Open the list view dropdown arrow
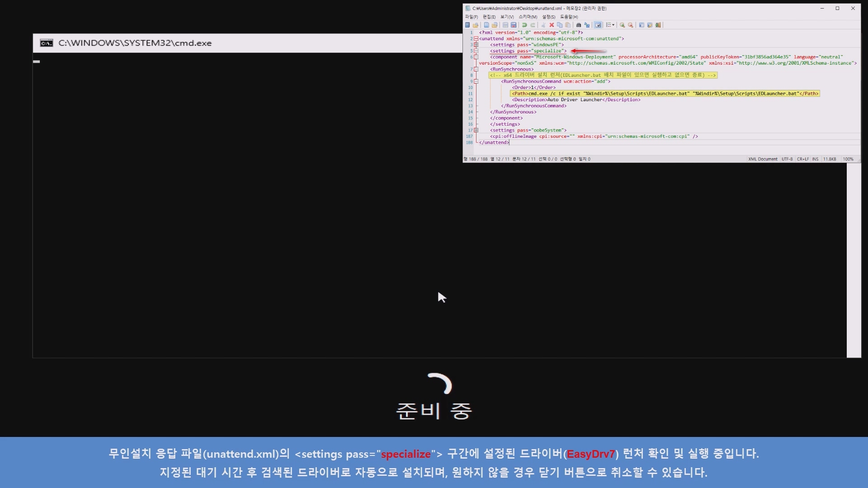868x488 pixels. click(x=613, y=25)
